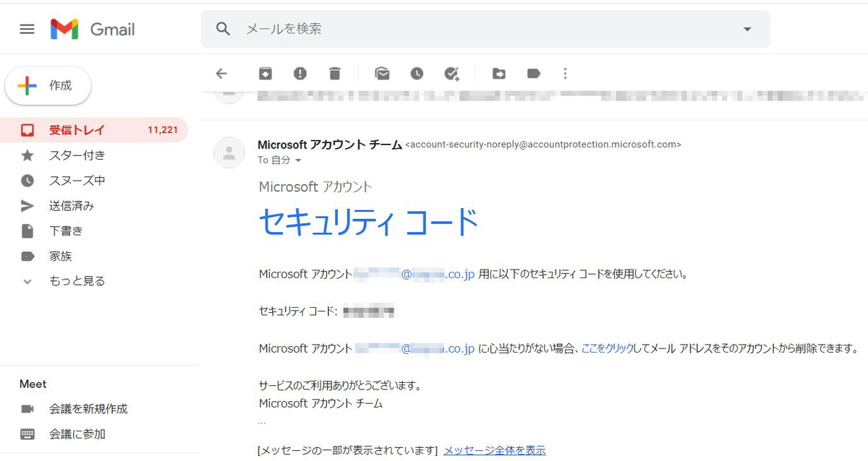Mark message as unread

[382, 73]
